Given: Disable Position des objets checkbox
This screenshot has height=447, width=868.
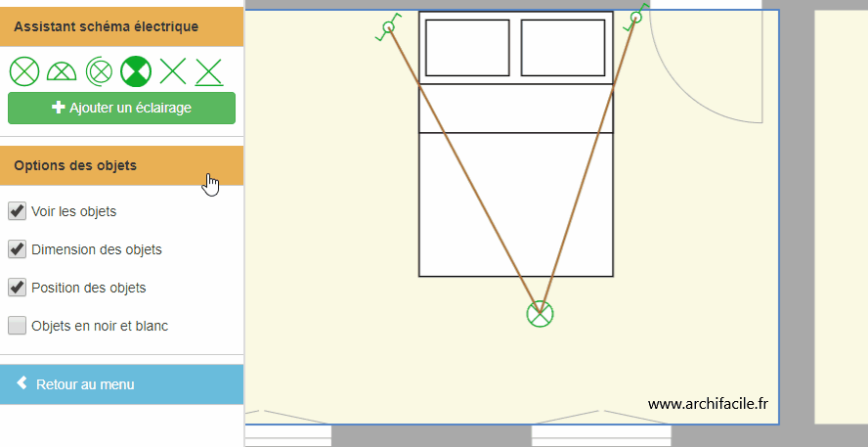Looking at the screenshot, I should pyautogui.click(x=17, y=287).
